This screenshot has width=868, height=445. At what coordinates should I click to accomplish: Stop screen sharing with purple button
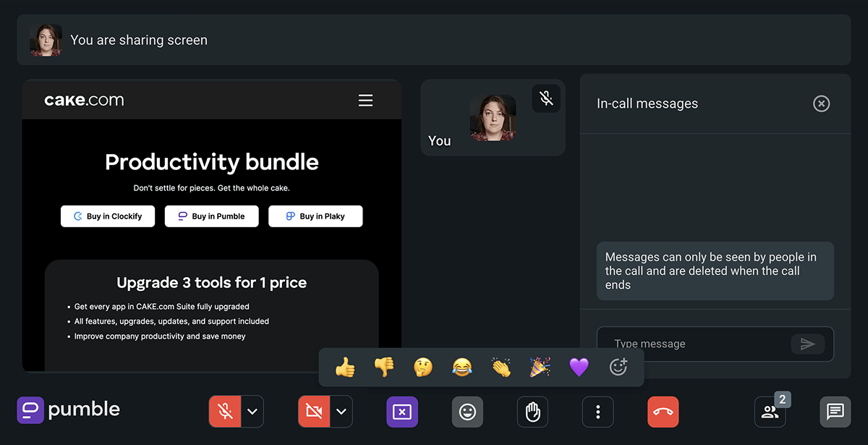tap(402, 412)
